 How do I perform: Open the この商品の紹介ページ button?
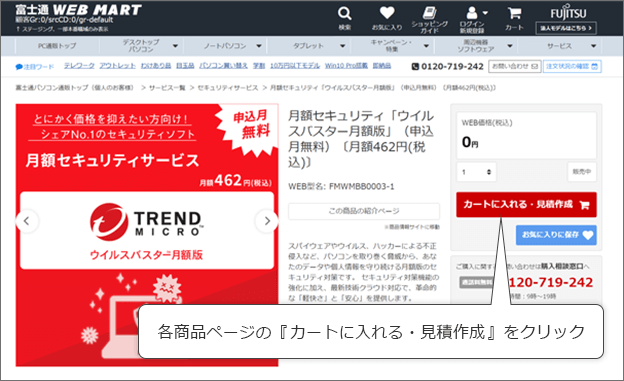click(364, 211)
